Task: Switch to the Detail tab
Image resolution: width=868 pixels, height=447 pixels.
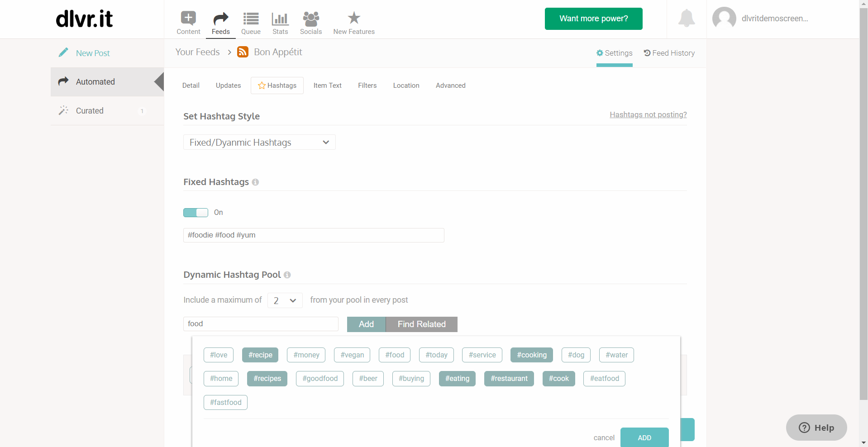Action: 191,86
